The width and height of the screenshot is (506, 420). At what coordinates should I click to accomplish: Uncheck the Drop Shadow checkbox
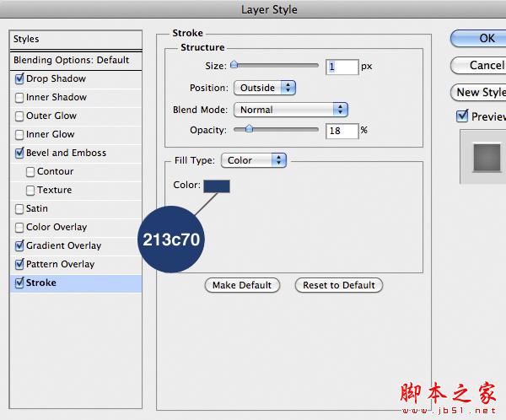click(19, 78)
